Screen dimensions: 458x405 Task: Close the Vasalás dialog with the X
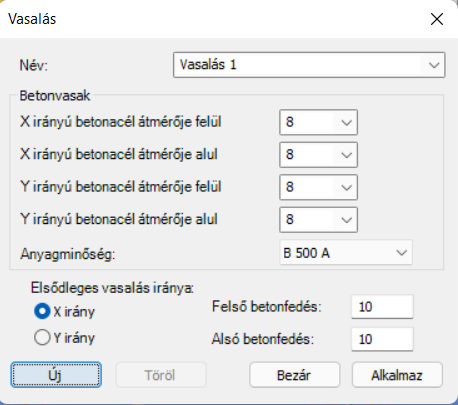pos(437,19)
